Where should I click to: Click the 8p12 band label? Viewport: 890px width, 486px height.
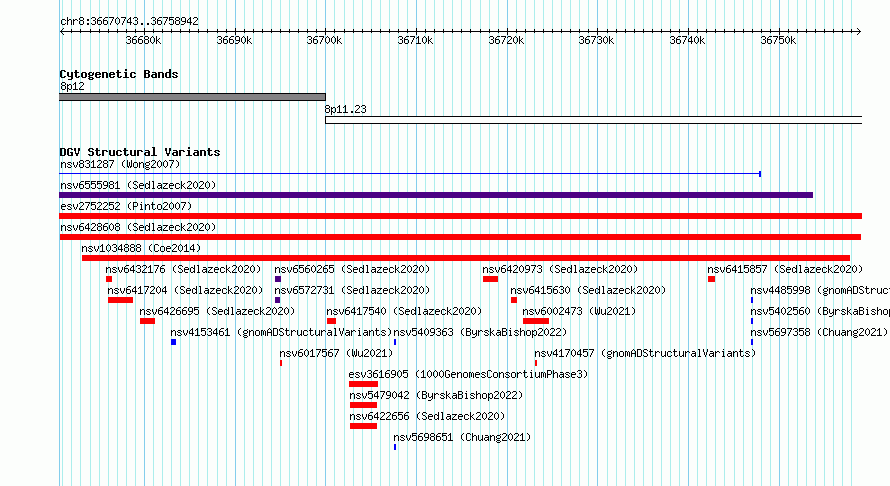[x=72, y=86]
